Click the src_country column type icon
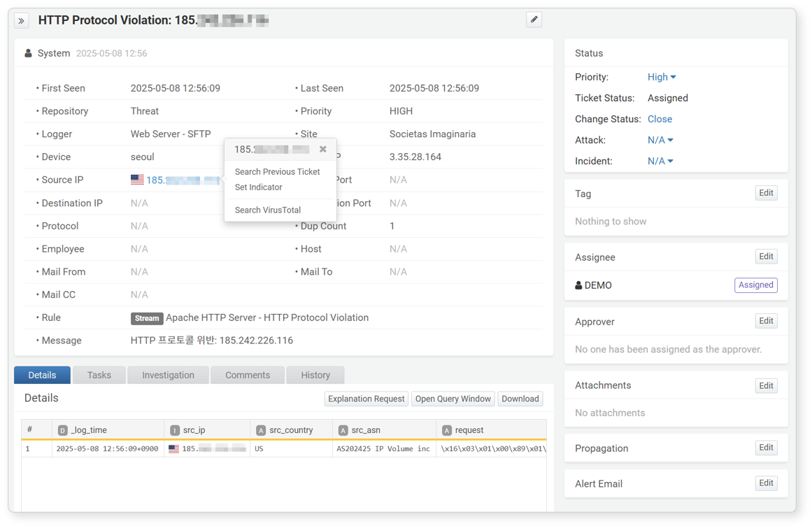The height and width of the screenshot is (528, 812). click(261, 430)
